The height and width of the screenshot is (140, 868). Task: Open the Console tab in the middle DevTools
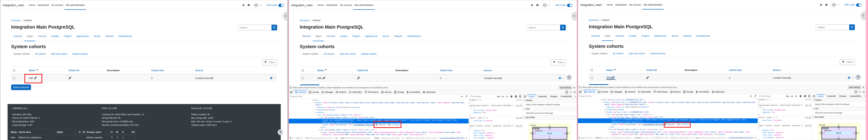point(314,92)
